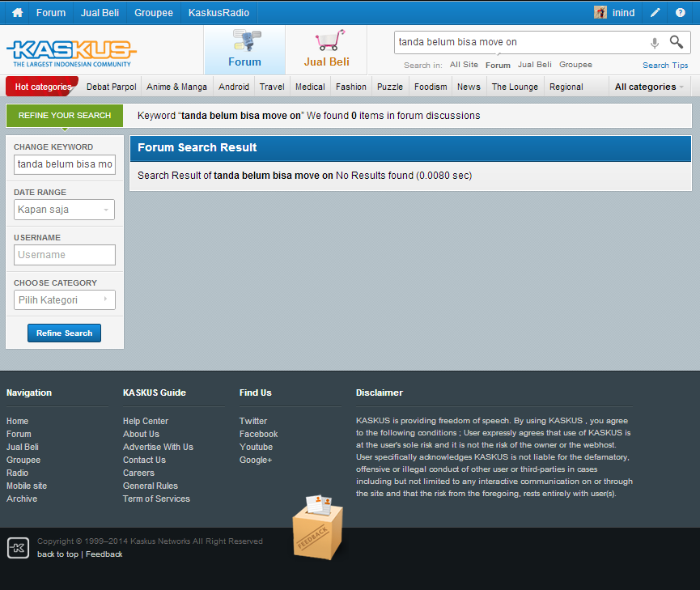Open Forum in the top navigation bar
The height and width of the screenshot is (590, 700).
click(x=51, y=12)
